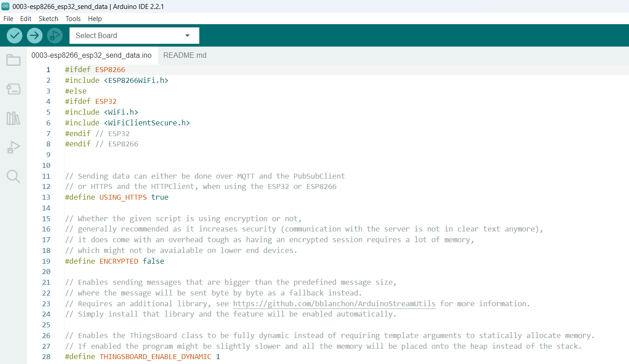This screenshot has height=364, width=629.
Task: Click the Verify sketch checkmark button
Action: (x=14, y=35)
